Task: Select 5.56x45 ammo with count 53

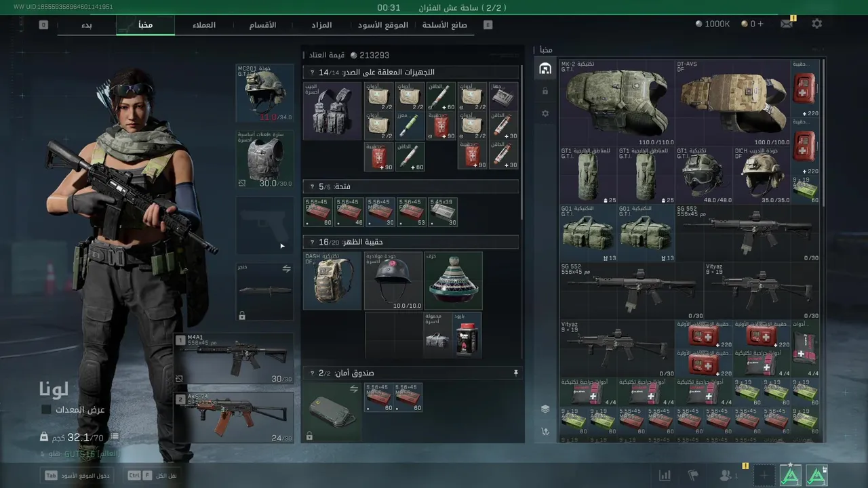Action: pos(412,212)
